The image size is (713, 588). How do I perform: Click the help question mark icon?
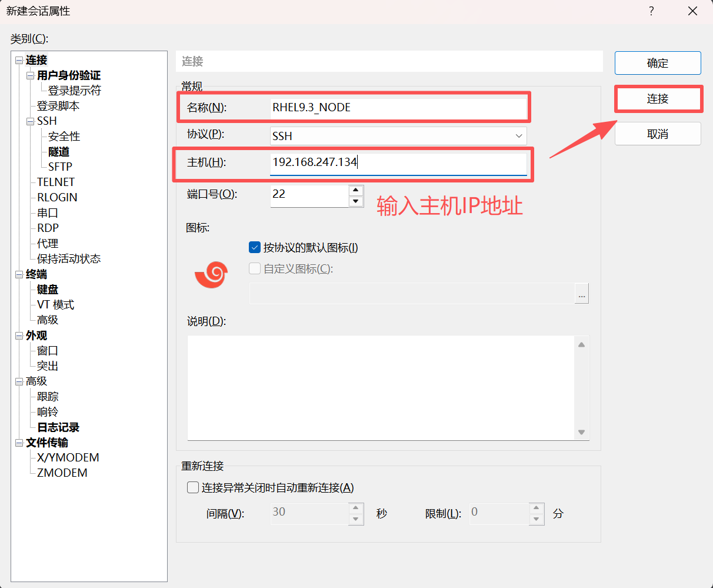click(x=651, y=11)
